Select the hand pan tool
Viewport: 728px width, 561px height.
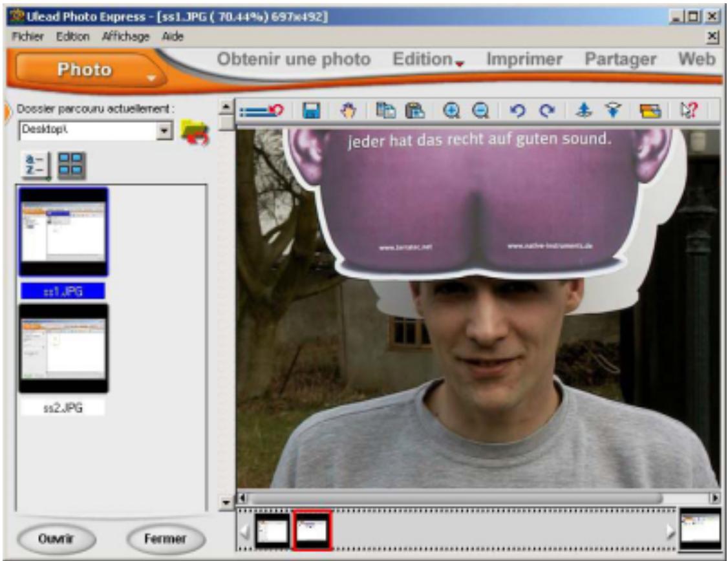[x=348, y=111]
